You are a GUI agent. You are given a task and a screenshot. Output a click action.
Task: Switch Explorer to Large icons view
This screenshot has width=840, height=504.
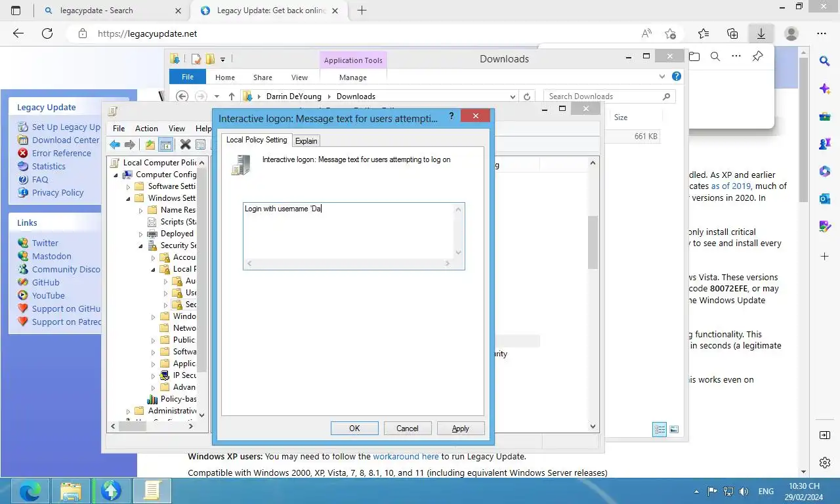pyautogui.click(x=674, y=429)
